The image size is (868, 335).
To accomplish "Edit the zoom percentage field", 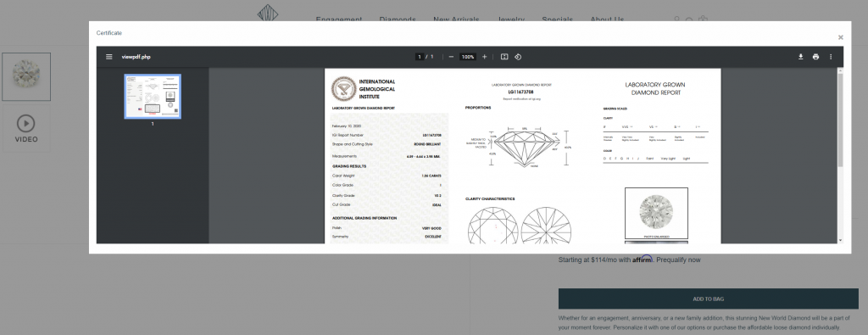I will coord(468,57).
